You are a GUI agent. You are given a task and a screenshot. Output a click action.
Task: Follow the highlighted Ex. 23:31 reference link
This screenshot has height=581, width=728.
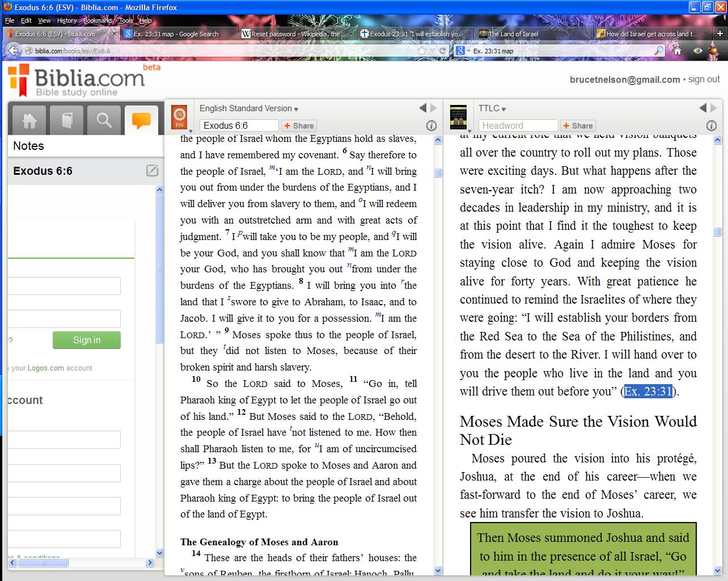[648, 391]
